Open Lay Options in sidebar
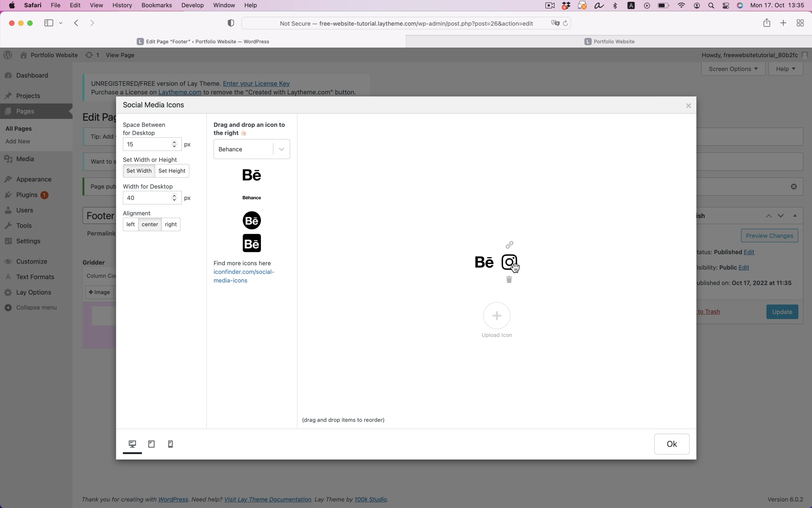This screenshot has height=508, width=812. point(34,292)
